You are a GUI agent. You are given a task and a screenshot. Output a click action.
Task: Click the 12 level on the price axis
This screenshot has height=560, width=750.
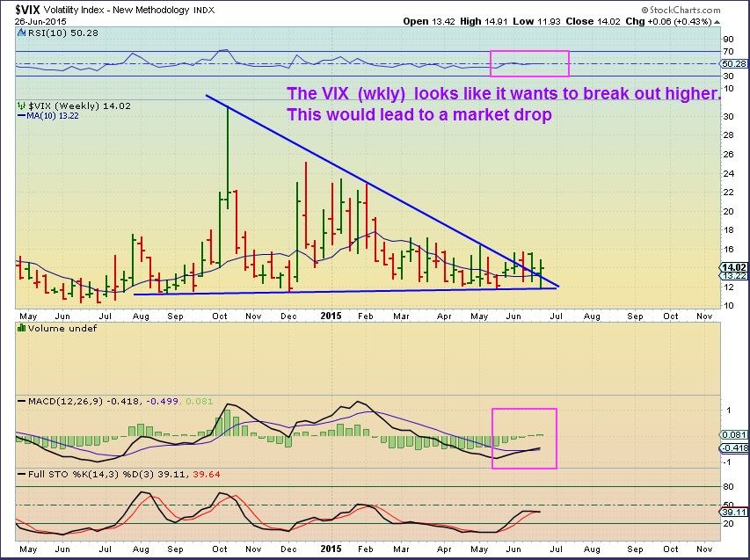pyautogui.click(x=729, y=287)
